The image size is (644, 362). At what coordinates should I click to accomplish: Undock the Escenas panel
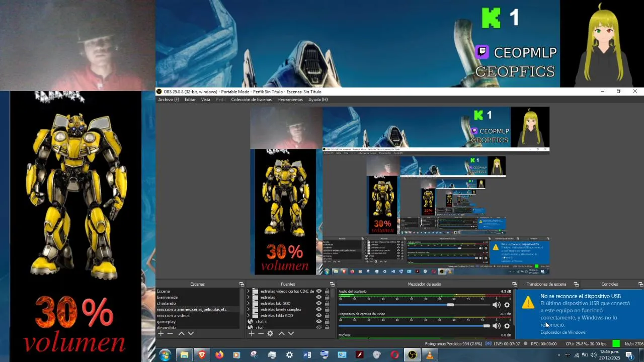pyautogui.click(x=242, y=284)
